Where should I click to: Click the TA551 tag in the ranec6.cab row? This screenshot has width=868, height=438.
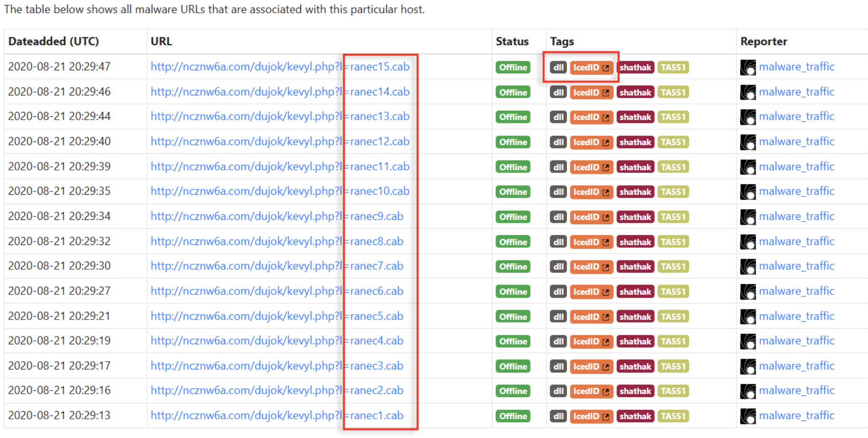[673, 292]
